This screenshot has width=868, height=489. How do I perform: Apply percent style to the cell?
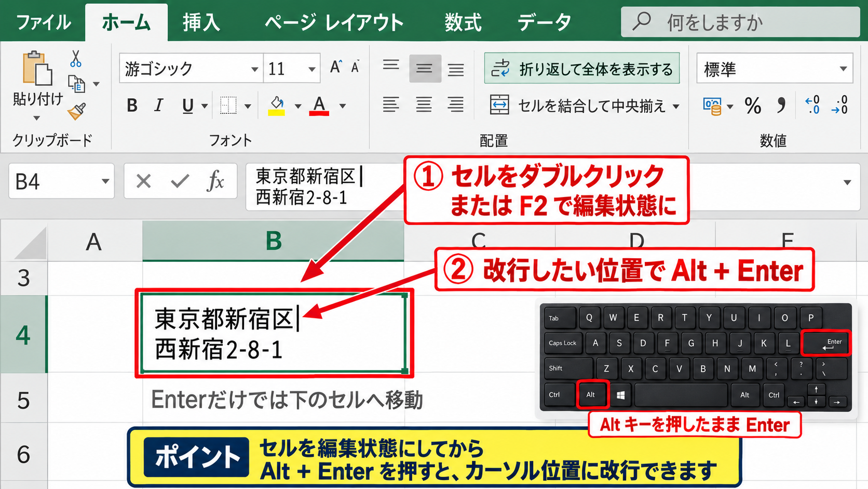753,106
